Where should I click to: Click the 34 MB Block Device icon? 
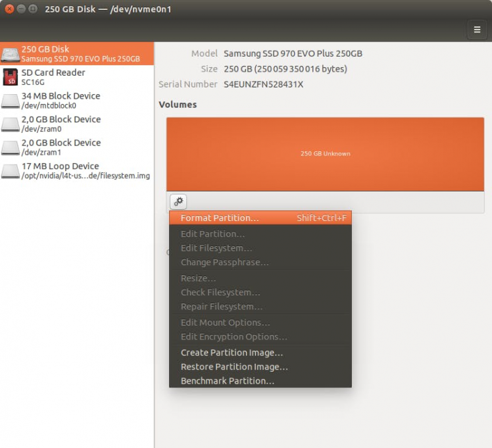point(11,101)
